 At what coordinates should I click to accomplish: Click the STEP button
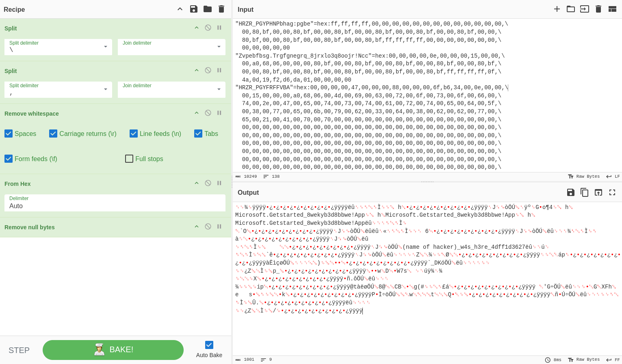point(19,350)
